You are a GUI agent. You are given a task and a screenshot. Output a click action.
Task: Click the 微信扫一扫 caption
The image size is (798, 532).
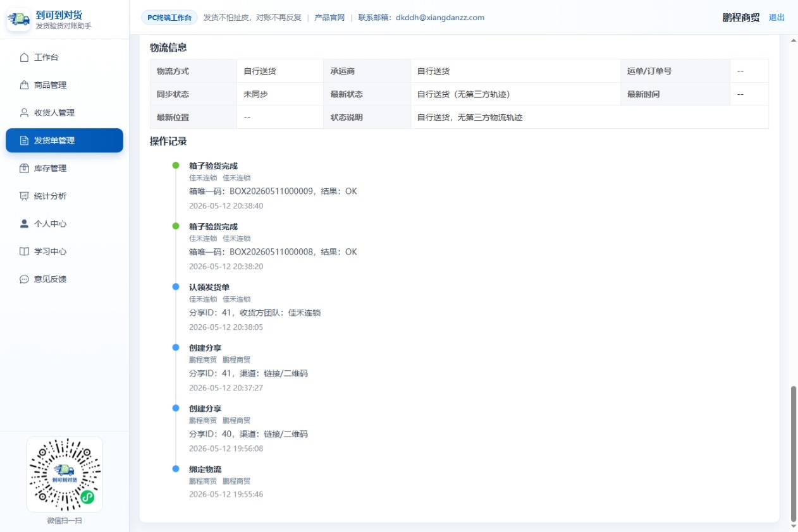[64, 521]
